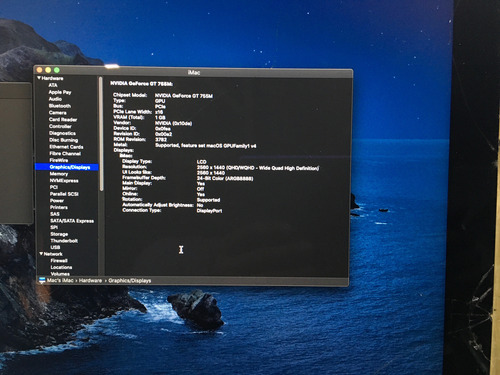500x375 pixels.
Task: Click the Display Type value LCD
Action: point(202,162)
